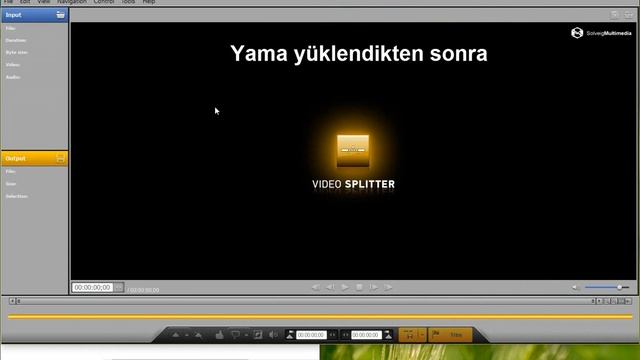Step one frame backward

click(330, 287)
